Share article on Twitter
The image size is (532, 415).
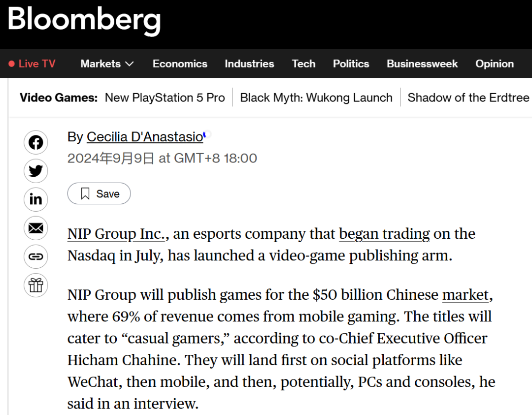point(35,171)
